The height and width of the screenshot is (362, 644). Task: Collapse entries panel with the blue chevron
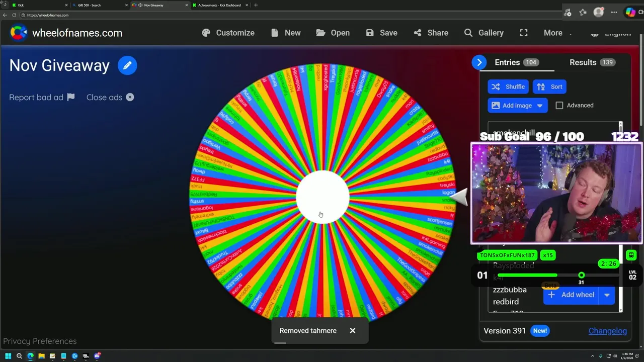click(479, 62)
